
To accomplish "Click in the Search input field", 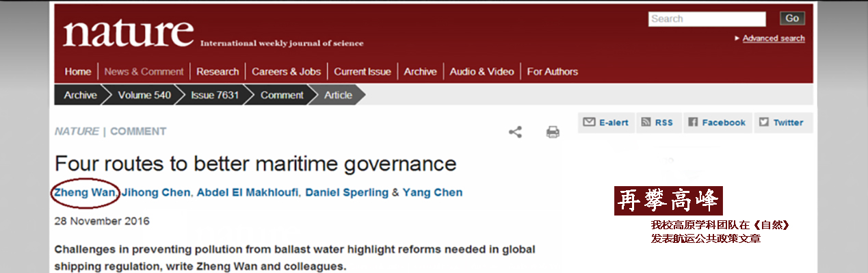I will click(x=707, y=19).
